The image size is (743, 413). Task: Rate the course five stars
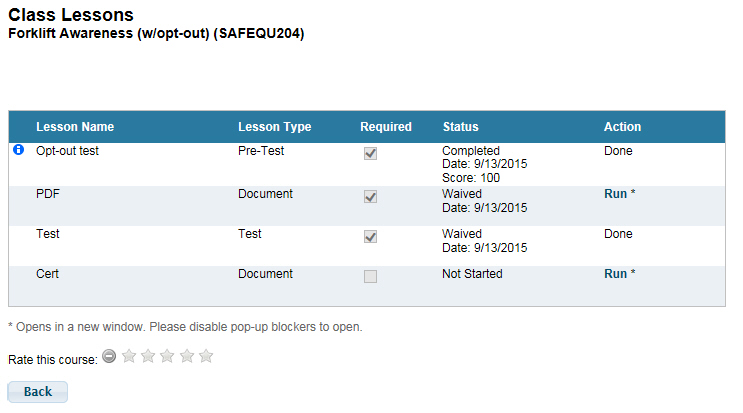click(206, 356)
